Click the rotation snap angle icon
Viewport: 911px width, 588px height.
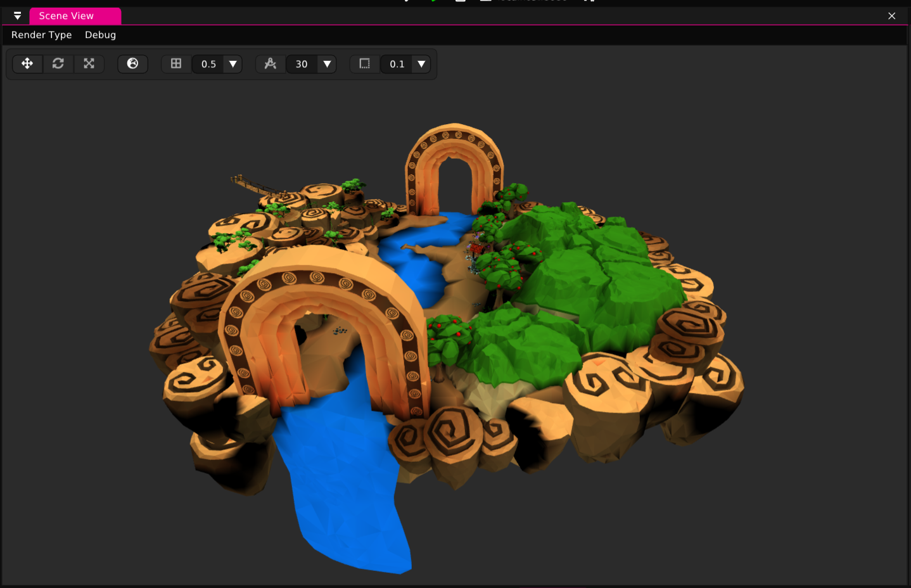(x=271, y=63)
